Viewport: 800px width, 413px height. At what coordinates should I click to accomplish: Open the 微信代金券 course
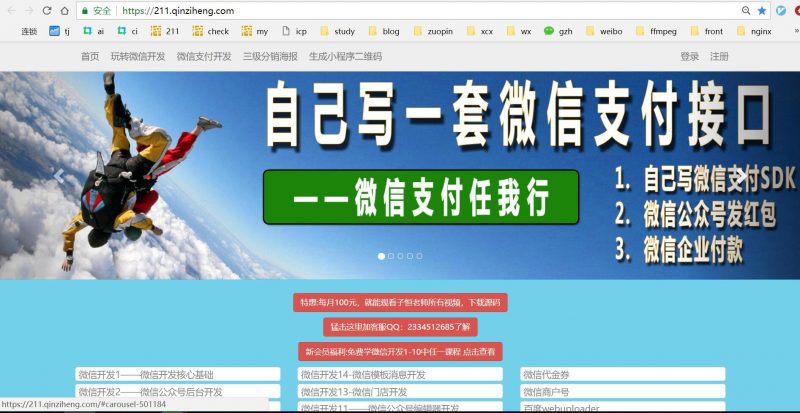[622, 374]
